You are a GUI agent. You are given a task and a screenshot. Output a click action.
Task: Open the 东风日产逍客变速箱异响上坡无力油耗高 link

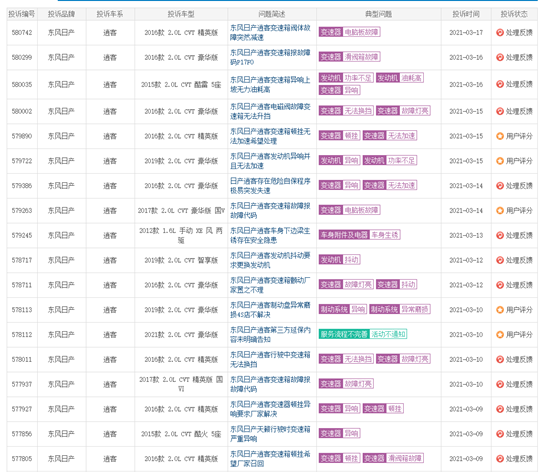click(x=270, y=84)
